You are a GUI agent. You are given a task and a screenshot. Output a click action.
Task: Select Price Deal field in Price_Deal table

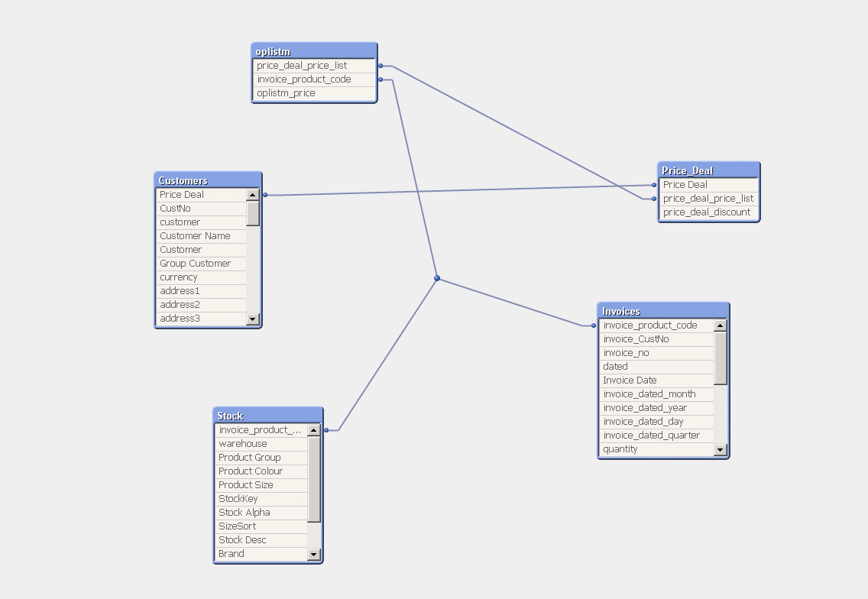708,184
